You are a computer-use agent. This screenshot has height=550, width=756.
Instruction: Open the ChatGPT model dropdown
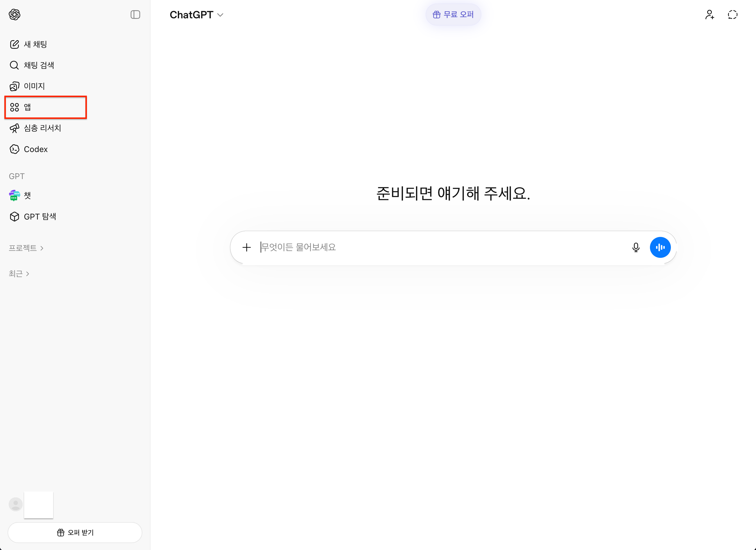pyautogui.click(x=196, y=15)
